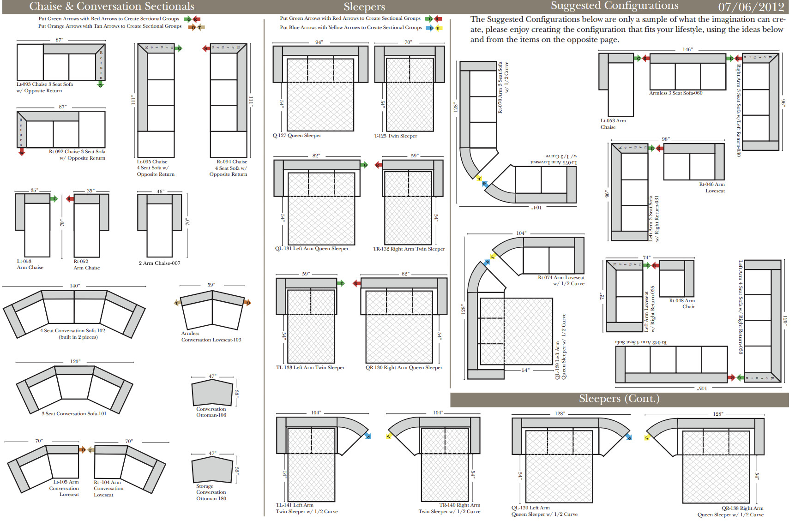The image size is (807, 532).
Task: Click blue arrow on TL-141 Twin Sleeper
Action: pyautogui.click(x=367, y=435)
